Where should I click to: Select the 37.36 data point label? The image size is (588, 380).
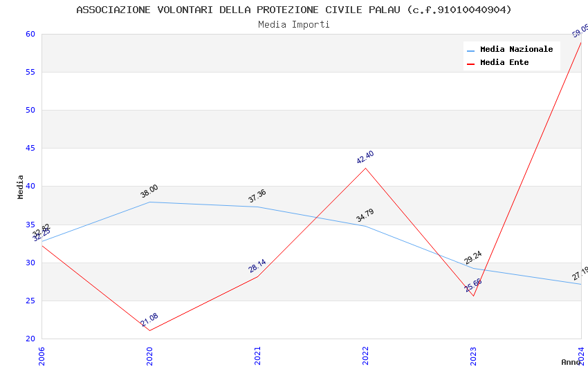257,196
